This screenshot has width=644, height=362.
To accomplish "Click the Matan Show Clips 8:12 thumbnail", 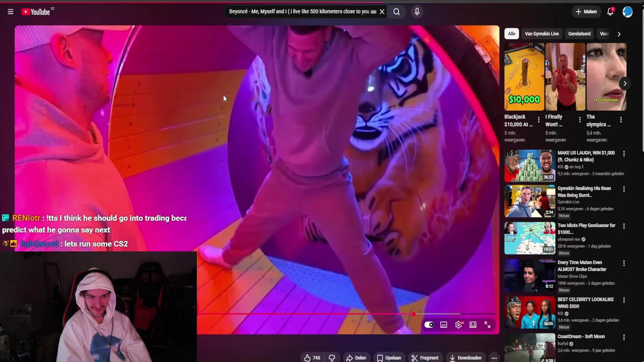I will click(x=530, y=275).
